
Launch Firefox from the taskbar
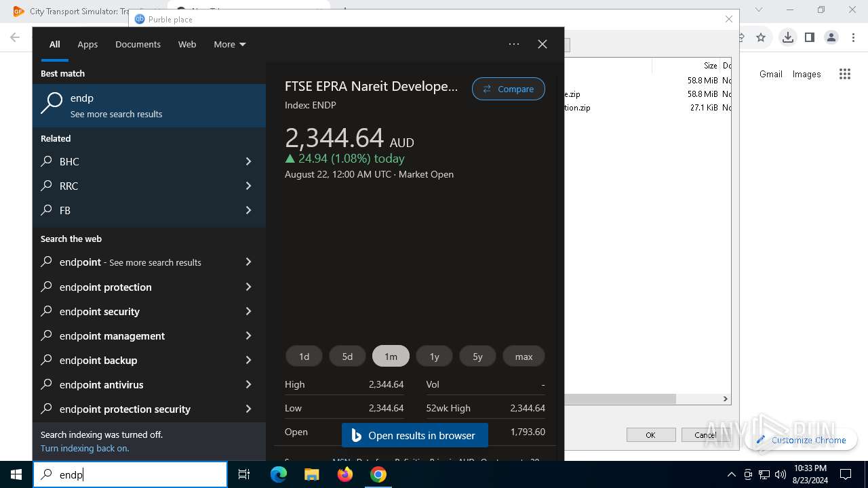click(x=345, y=474)
